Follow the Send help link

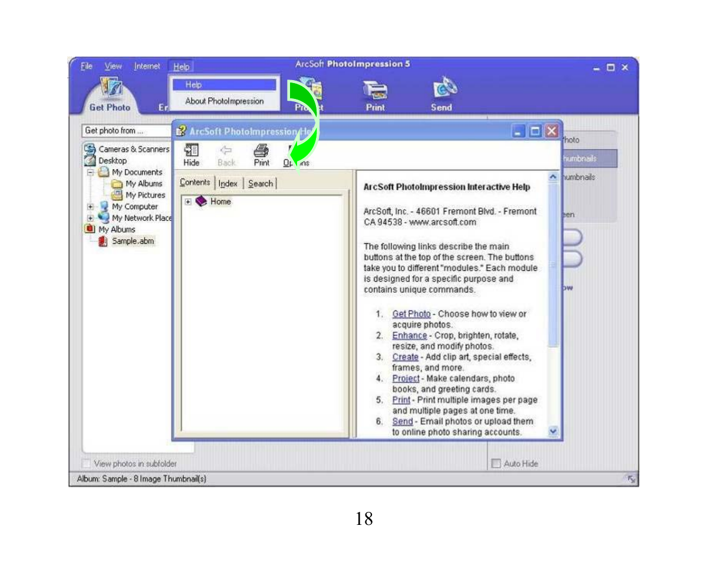pos(403,421)
